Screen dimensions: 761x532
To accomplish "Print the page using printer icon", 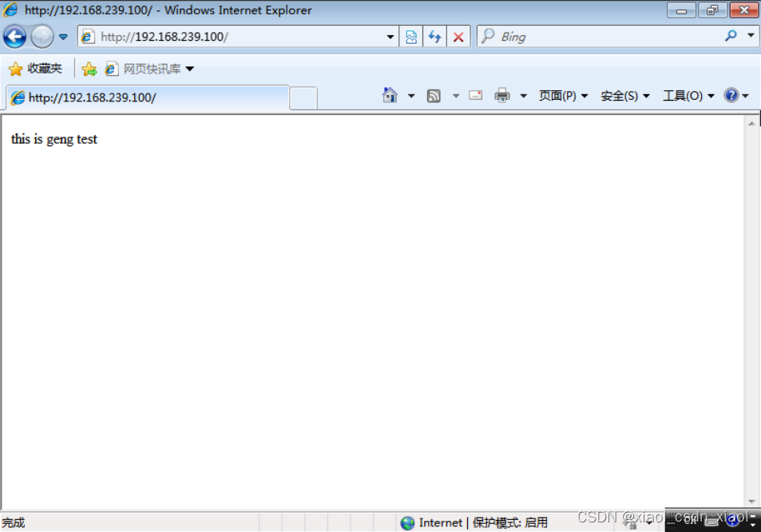I will point(501,96).
